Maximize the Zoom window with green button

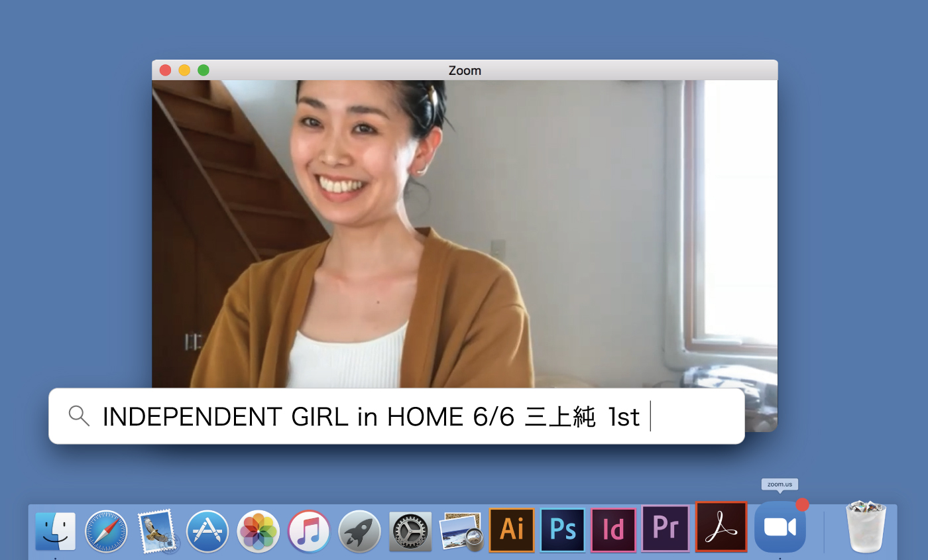click(203, 70)
